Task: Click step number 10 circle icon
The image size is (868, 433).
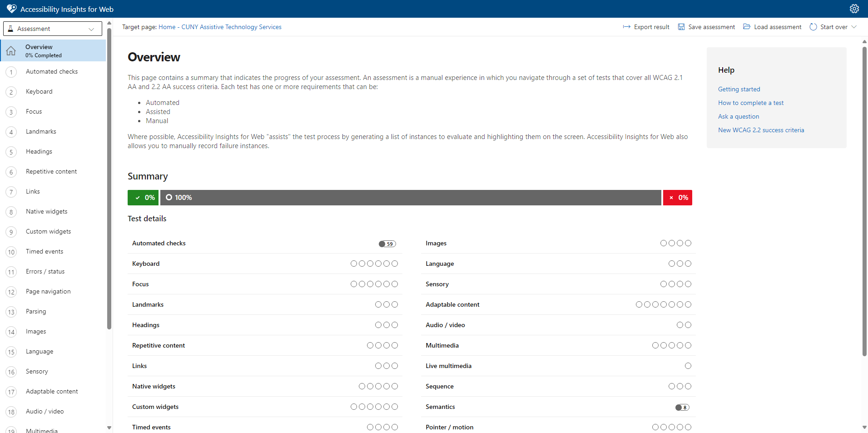Action: (x=11, y=252)
